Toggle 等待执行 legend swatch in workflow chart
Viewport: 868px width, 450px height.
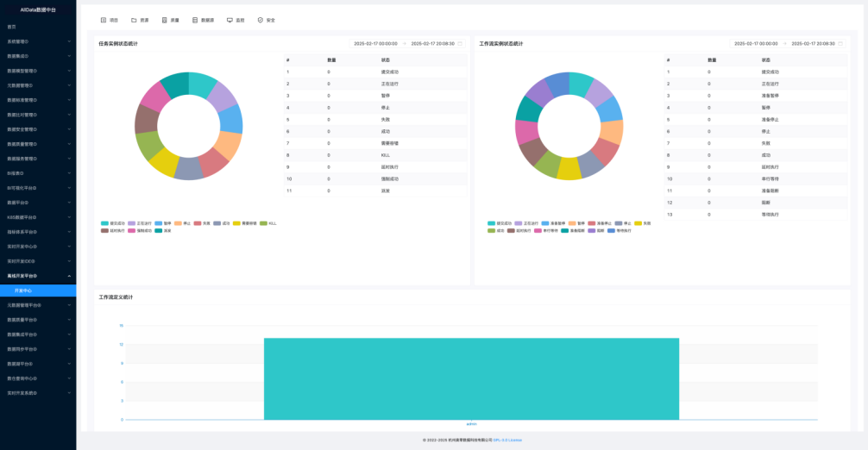pos(611,230)
